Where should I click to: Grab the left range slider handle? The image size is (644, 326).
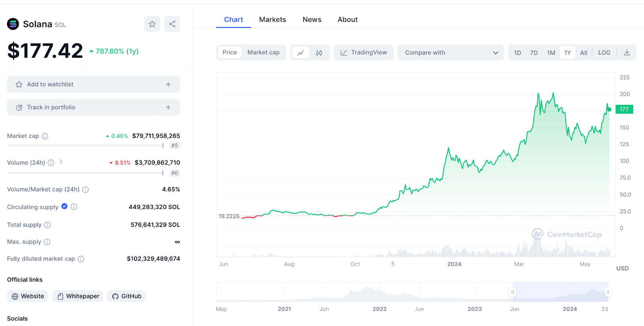coord(513,292)
